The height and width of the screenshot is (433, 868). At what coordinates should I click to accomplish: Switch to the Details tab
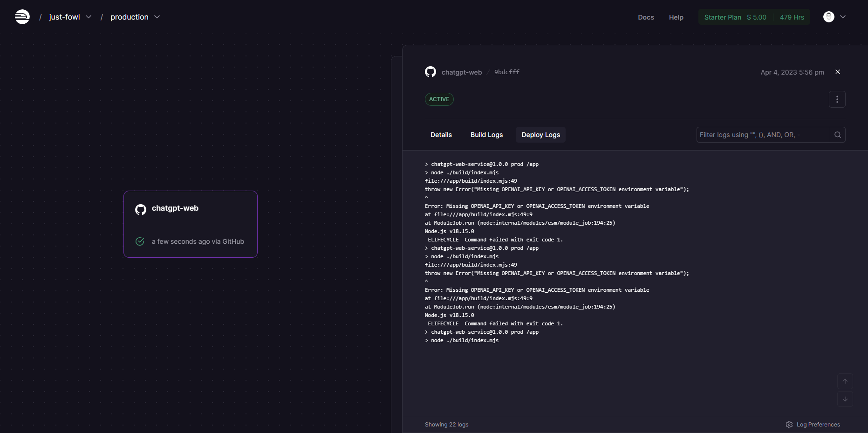click(x=441, y=135)
